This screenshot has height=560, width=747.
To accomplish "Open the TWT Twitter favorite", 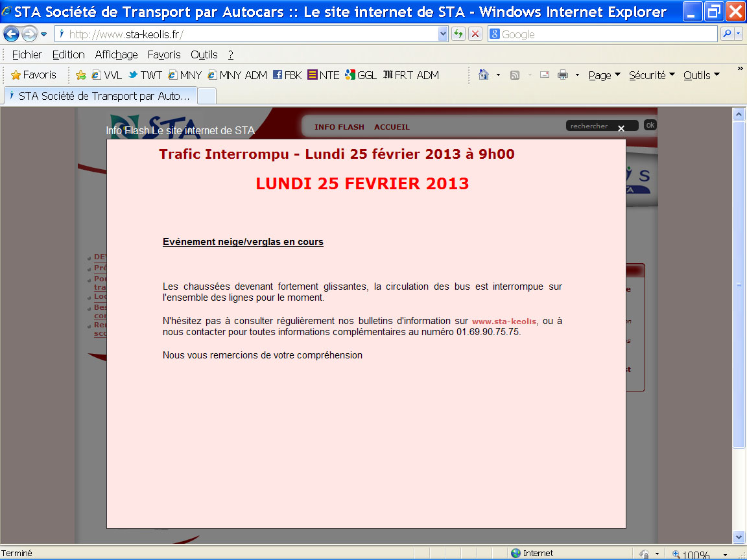I will pos(145,75).
